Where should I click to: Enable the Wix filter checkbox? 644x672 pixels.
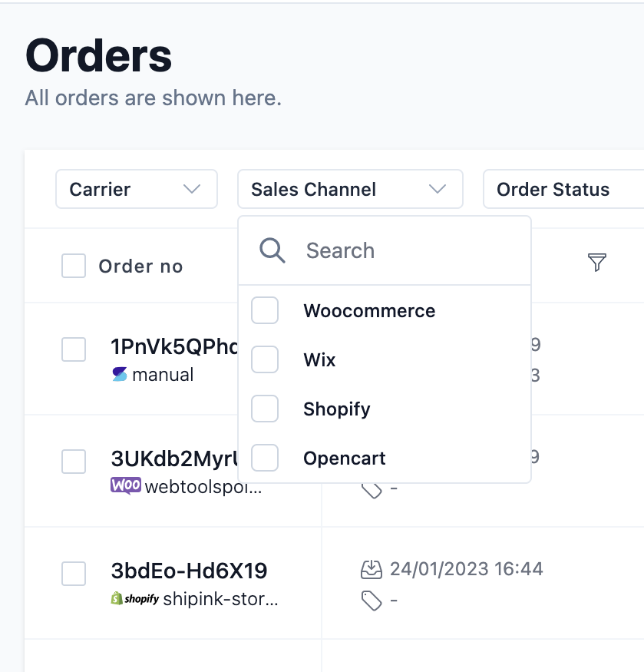tap(265, 359)
